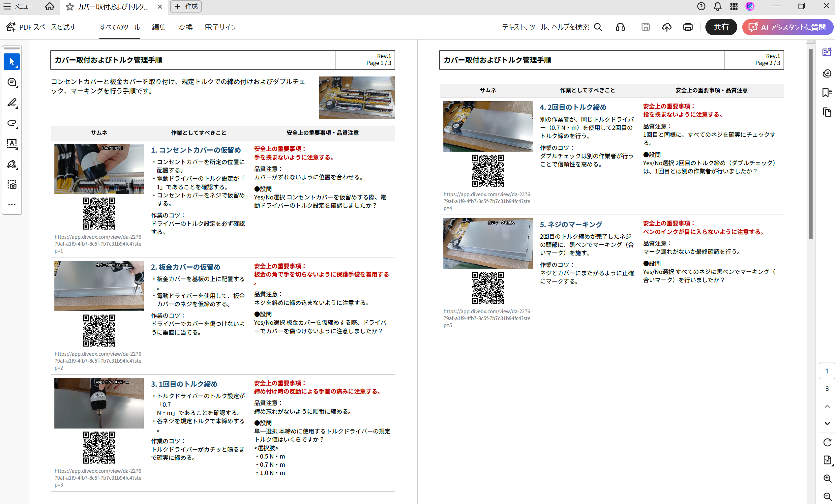The image size is (835, 504).
Task: Click the option text 0.5 N・m
Action: (272, 456)
